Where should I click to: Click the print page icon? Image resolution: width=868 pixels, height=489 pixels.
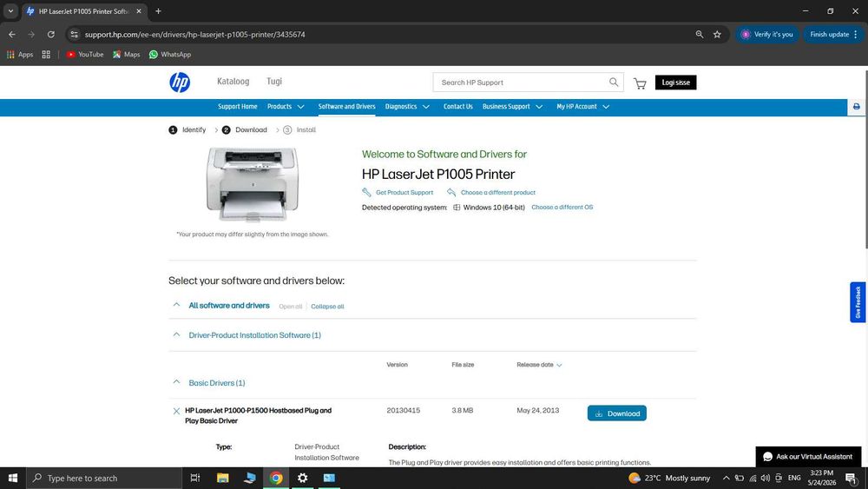click(857, 106)
